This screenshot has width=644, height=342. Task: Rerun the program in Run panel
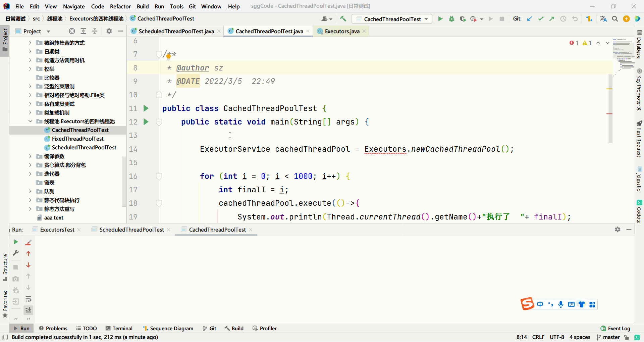pyautogui.click(x=15, y=242)
